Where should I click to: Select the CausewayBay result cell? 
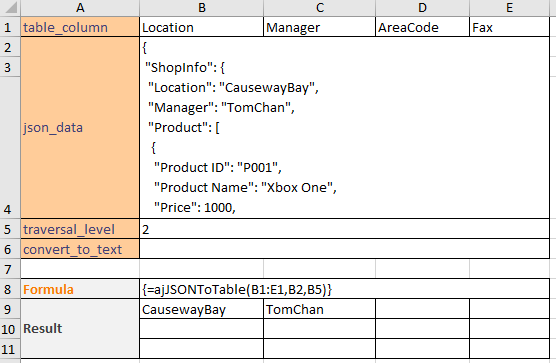[201, 309]
